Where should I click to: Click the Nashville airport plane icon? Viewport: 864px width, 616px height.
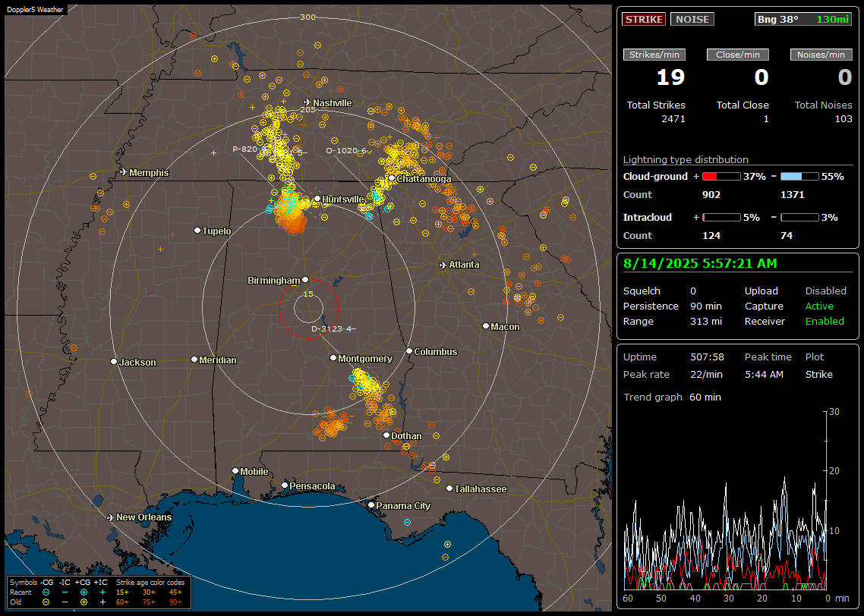click(x=307, y=102)
